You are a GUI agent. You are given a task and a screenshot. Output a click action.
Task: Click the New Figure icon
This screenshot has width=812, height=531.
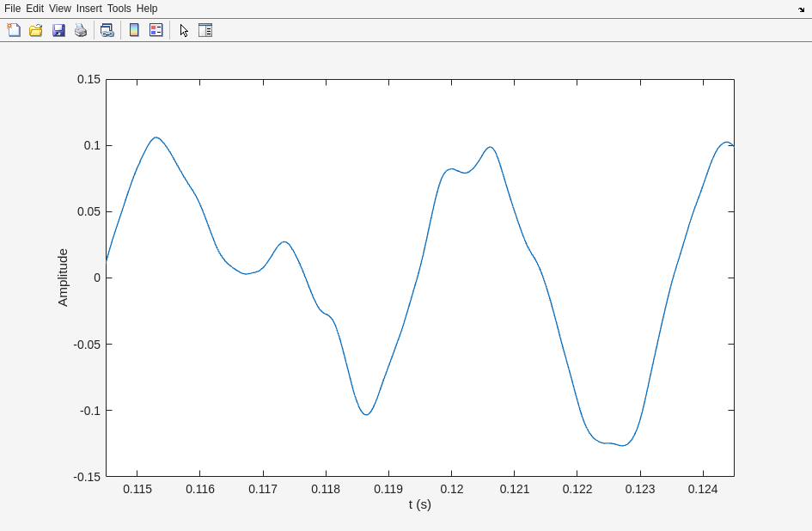pos(14,30)
